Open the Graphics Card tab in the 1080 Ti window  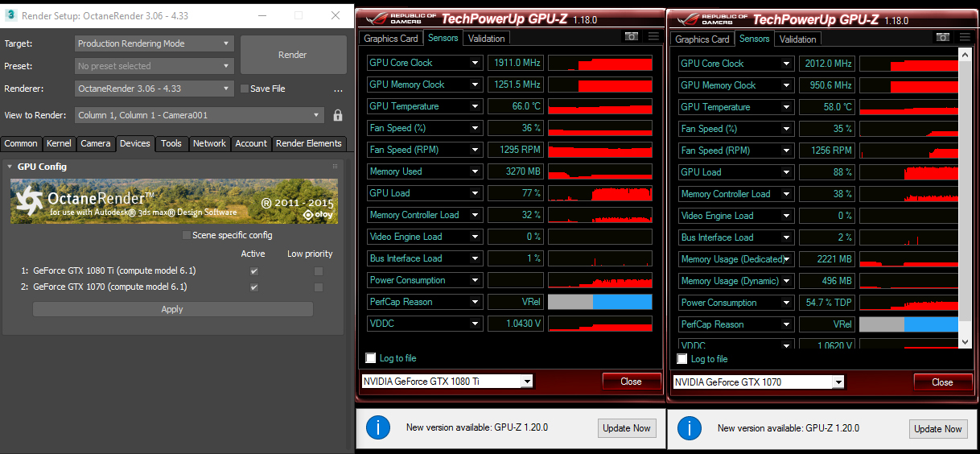[391, 39]
